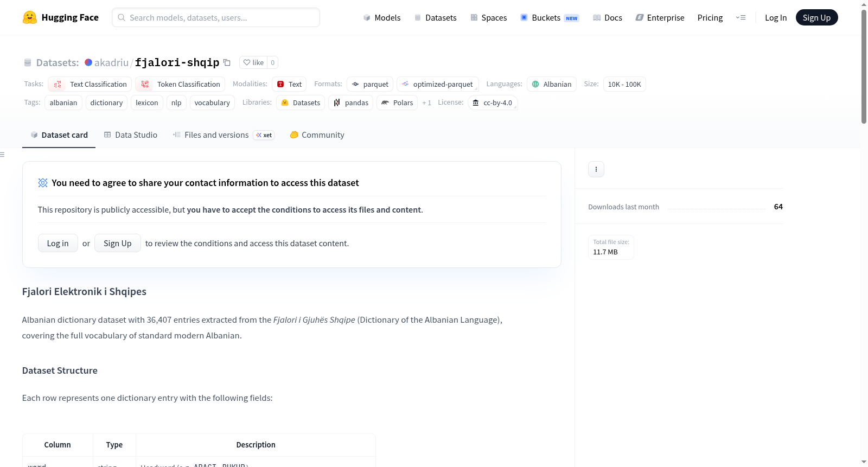Click the dictionary tag
The height and width of the screenshot is (467, 868).
coord(106,103)
